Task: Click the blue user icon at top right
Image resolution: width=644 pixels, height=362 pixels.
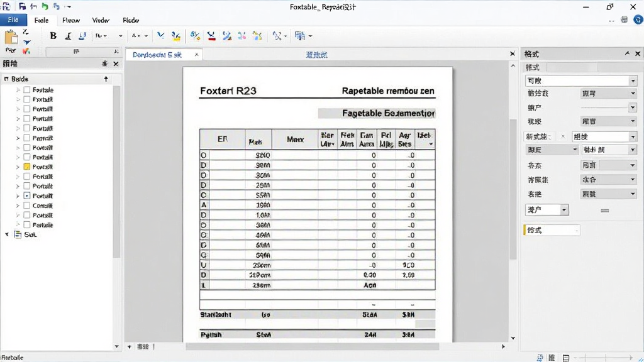Action: click(638, 19)
